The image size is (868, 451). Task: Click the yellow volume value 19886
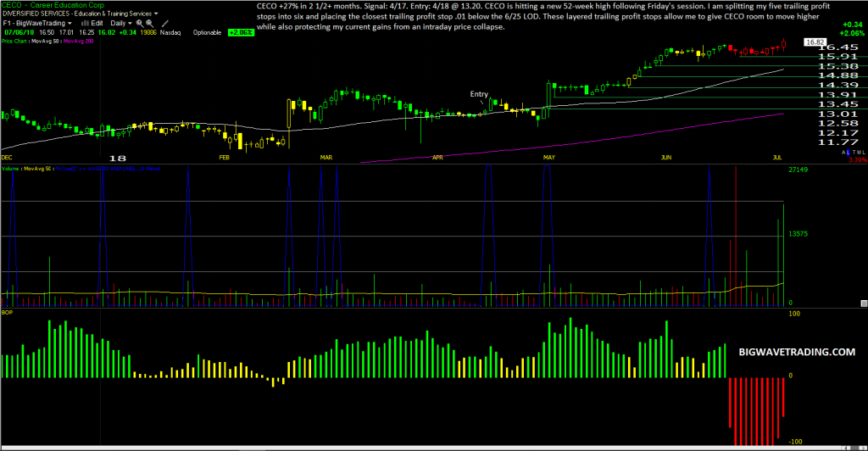pos(148,33)
